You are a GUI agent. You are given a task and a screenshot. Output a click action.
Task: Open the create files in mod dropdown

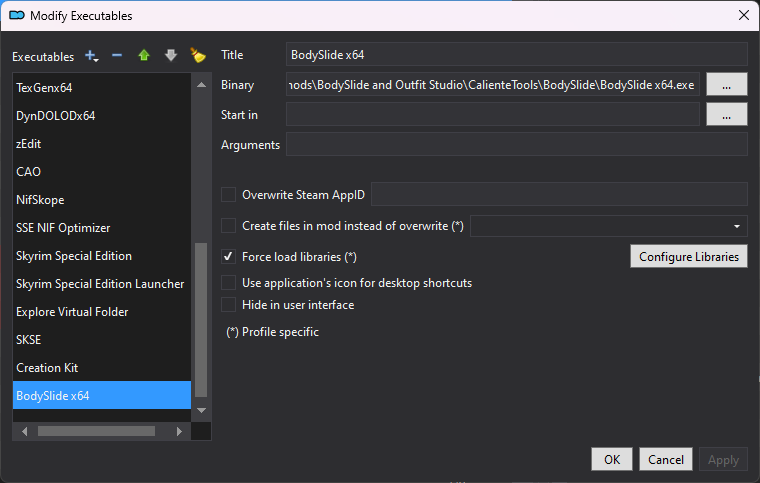737,226
